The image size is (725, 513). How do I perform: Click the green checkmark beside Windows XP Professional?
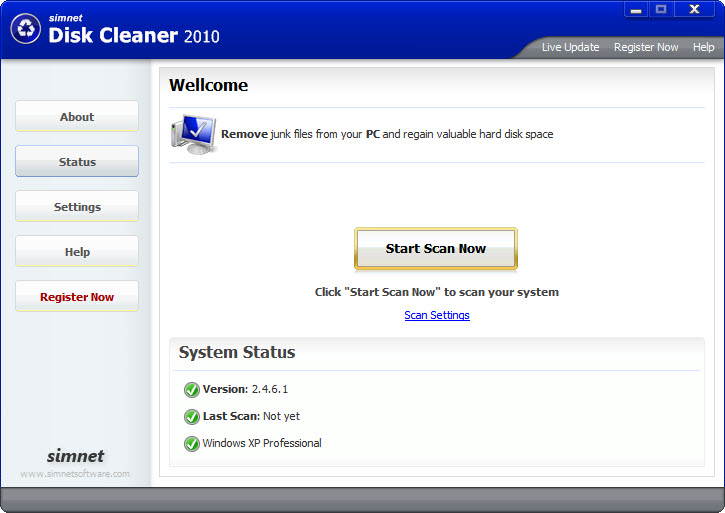[191, 443]
